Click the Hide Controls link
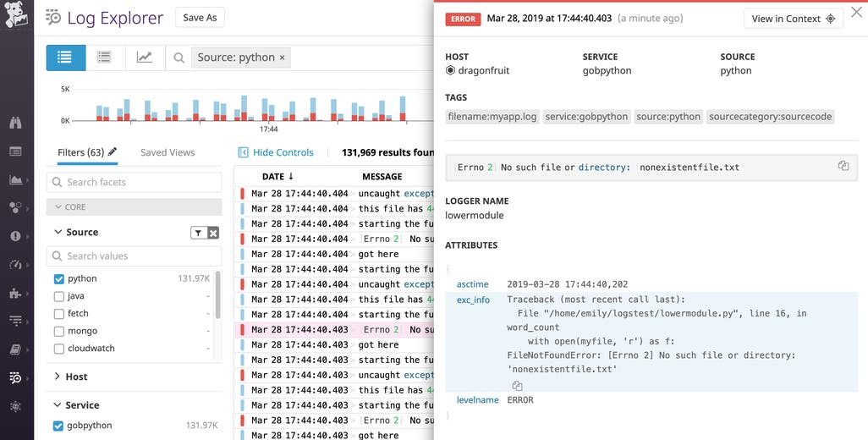868x440 pixels. tap(283, 152)
